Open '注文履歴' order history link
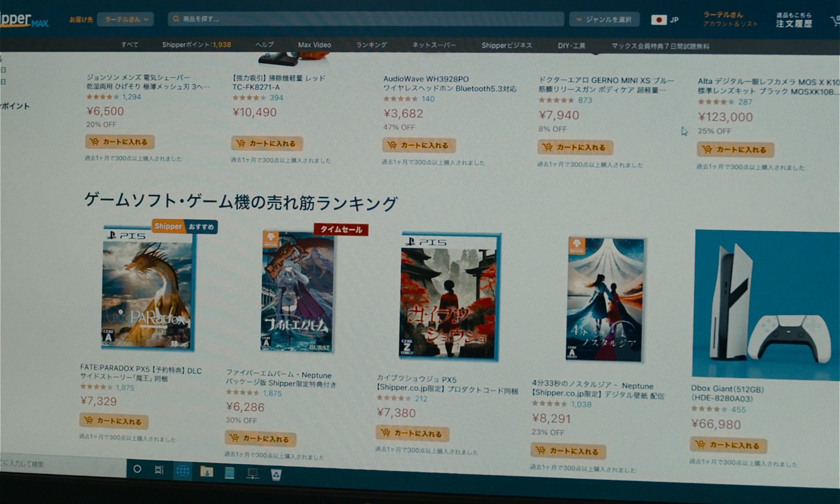 794,23
